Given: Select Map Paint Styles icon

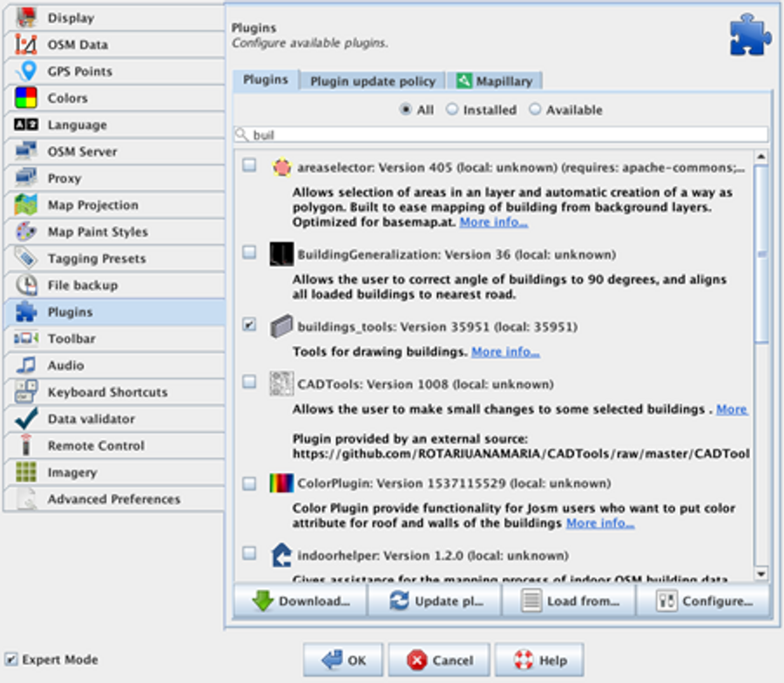Looking at the screenshot, I should 26,232.
